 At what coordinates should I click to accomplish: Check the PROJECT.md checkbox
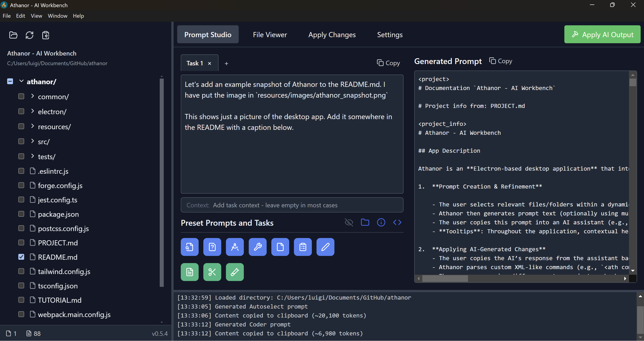[21, 243]
